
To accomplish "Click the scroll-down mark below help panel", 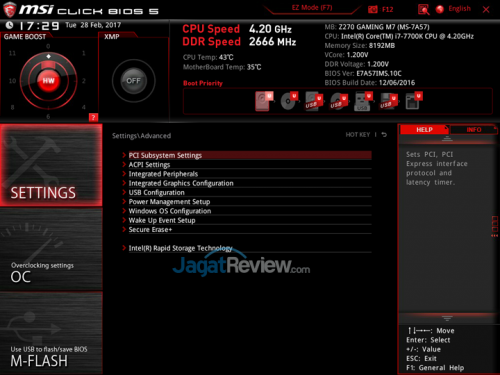I will point(447,318).
